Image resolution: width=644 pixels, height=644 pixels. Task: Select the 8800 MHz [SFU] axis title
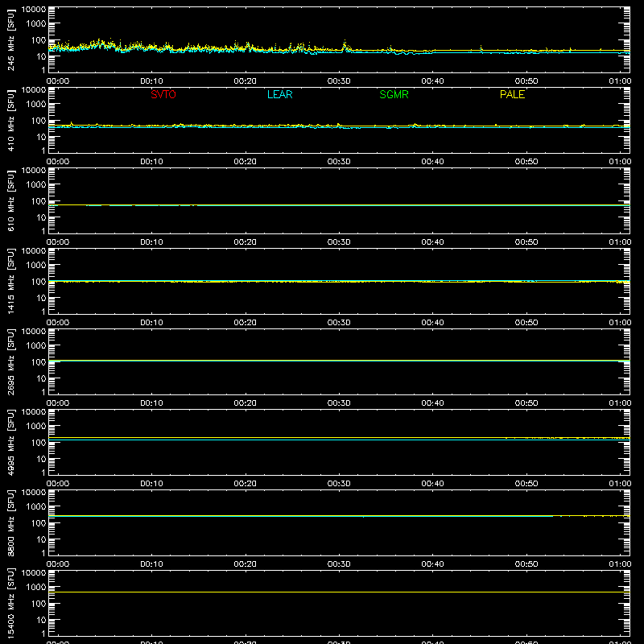10,522
